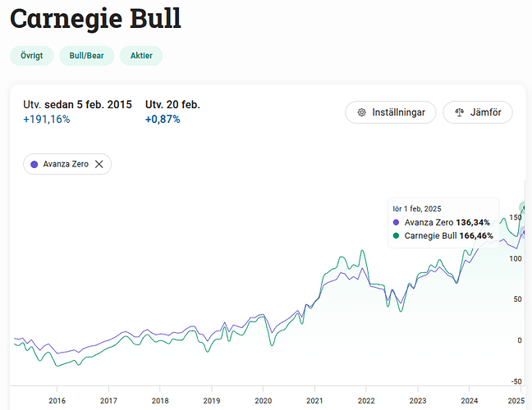The height and width of the screenshot is (410, 532).
Task: Open the Inställningar settings button
Action: [x=391, y=112]
